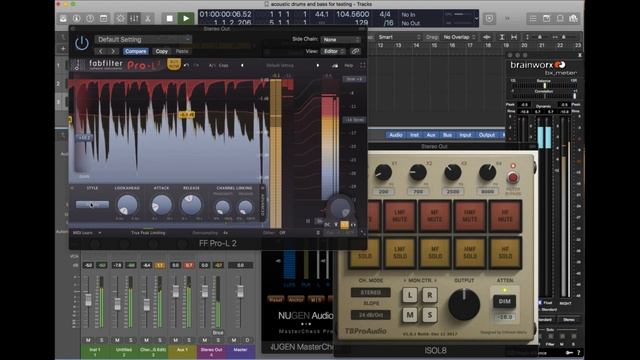
Task: Show Output channels in mixer filter
Action: [487, 135]
